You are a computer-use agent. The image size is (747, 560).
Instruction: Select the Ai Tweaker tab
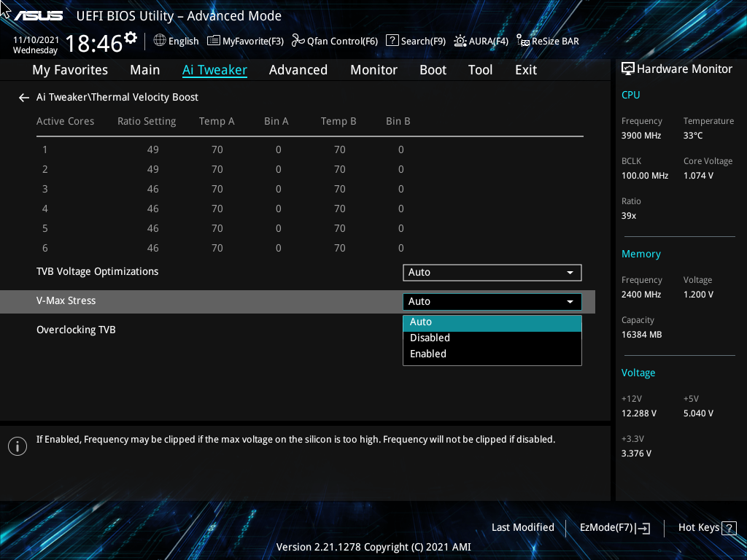[x=214, y=70]
